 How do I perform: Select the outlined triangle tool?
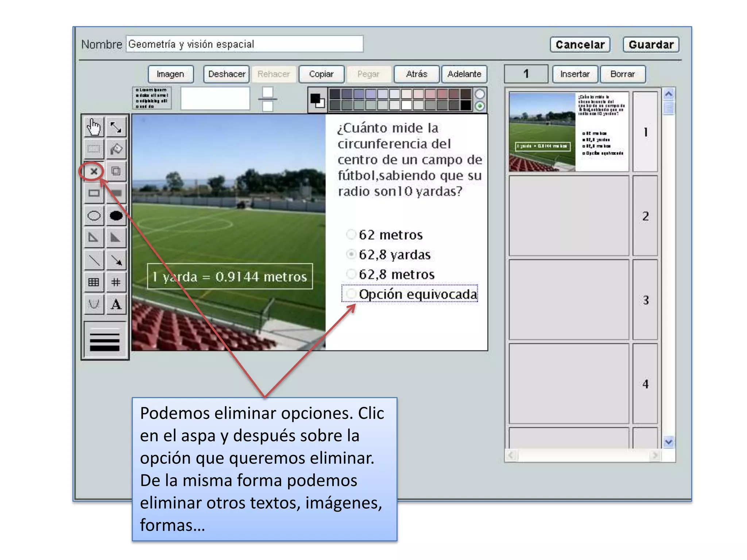[94, 238]
